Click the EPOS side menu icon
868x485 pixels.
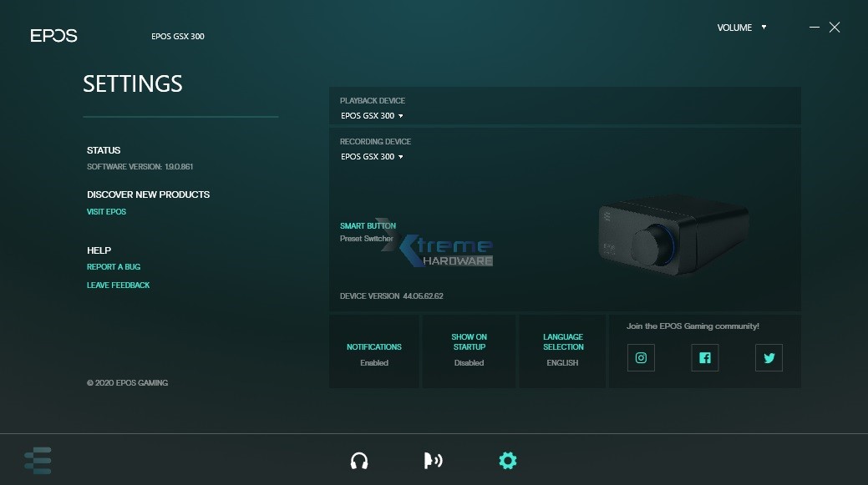click(38, 460)
